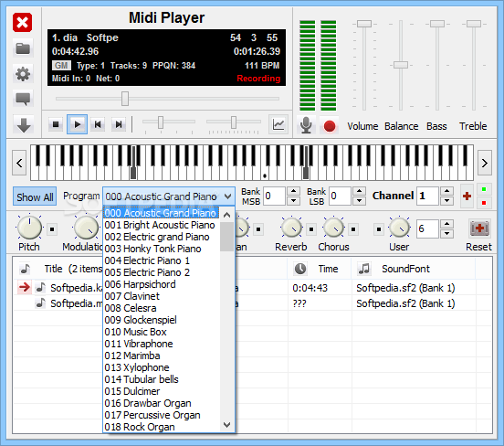
Task: Click the Time column header
Action: (320, 269)
